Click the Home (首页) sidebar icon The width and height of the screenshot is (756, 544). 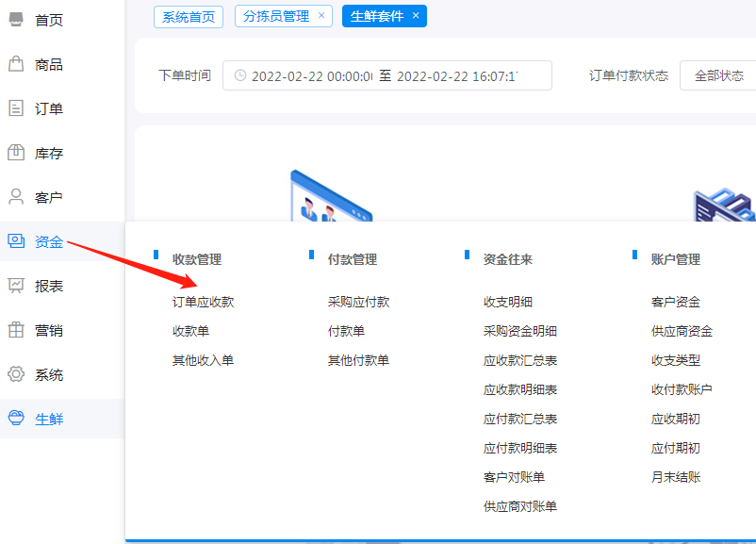click(16, 20)
